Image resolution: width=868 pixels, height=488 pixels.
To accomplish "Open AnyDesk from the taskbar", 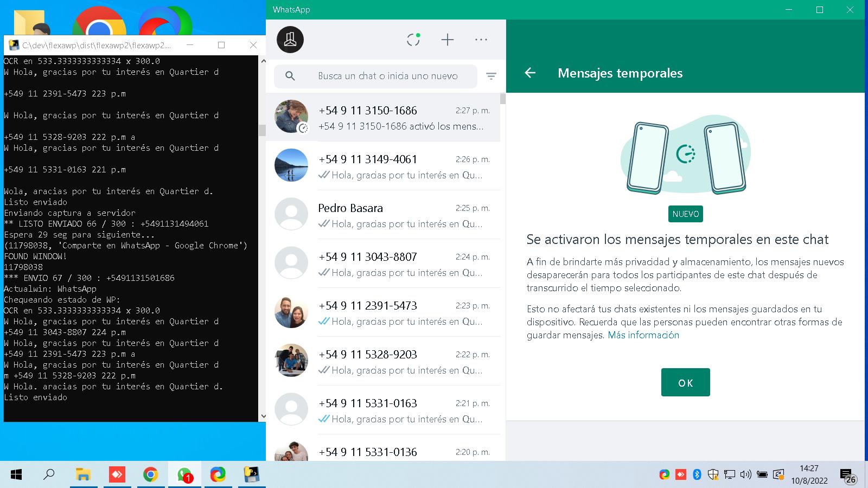I will [117, 475].
